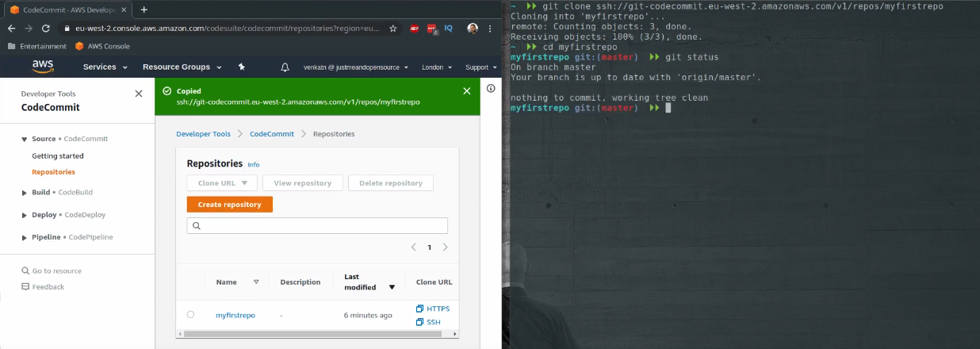Viewport: 980px width, 349px height.
Task: Copy the HTTPS clone URL for myfirstrepo
Action: [433, 309]
